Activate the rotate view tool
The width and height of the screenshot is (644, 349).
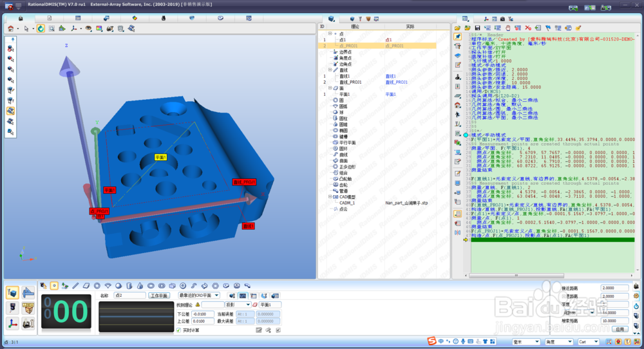point(41,28)
